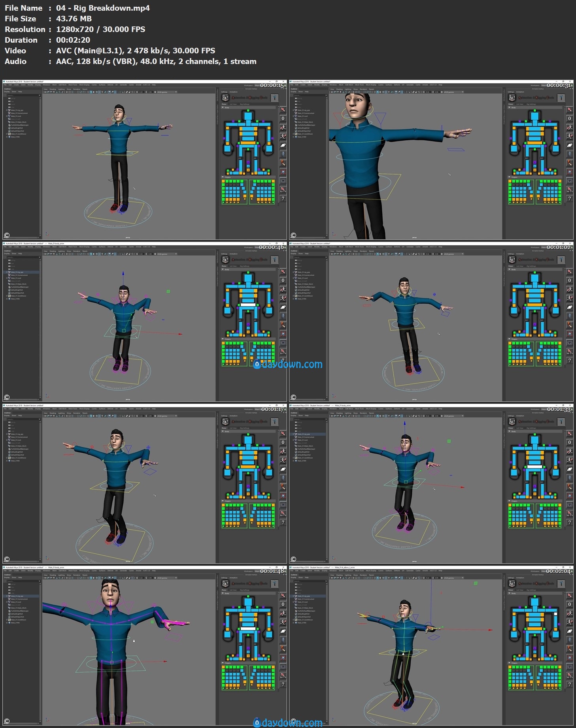The height and width of the screenshot is (728, 576).
Task: Open the SETS tool, 00:01:48 frame
Action: tap(283, 675)
